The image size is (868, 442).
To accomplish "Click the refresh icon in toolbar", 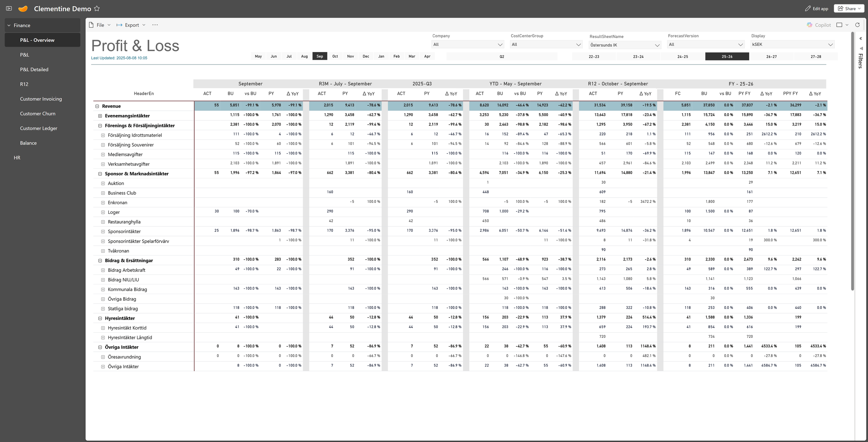I will (x=857, y=25).
